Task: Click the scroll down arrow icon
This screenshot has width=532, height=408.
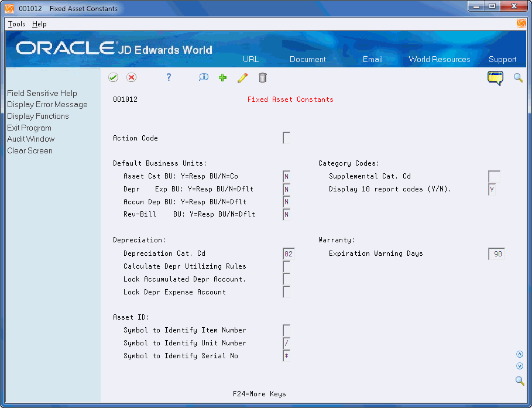Action: point(520,366)
